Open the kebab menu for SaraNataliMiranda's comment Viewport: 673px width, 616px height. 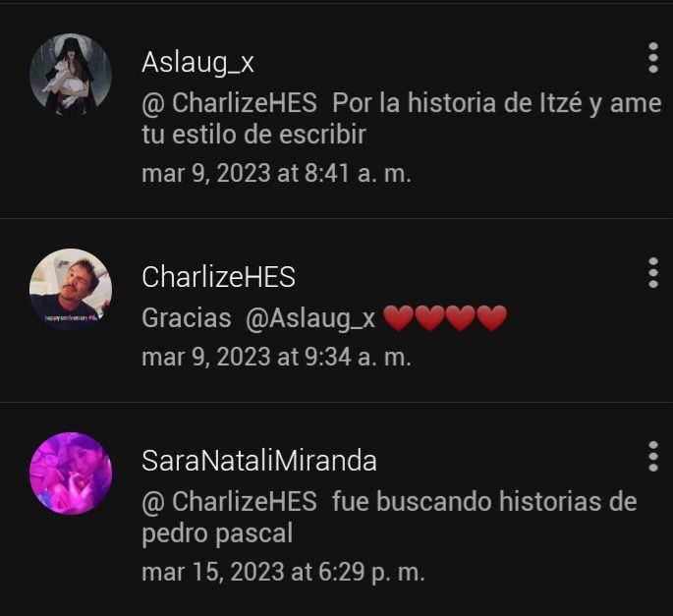pyautogui.click(x=652, y=456)
